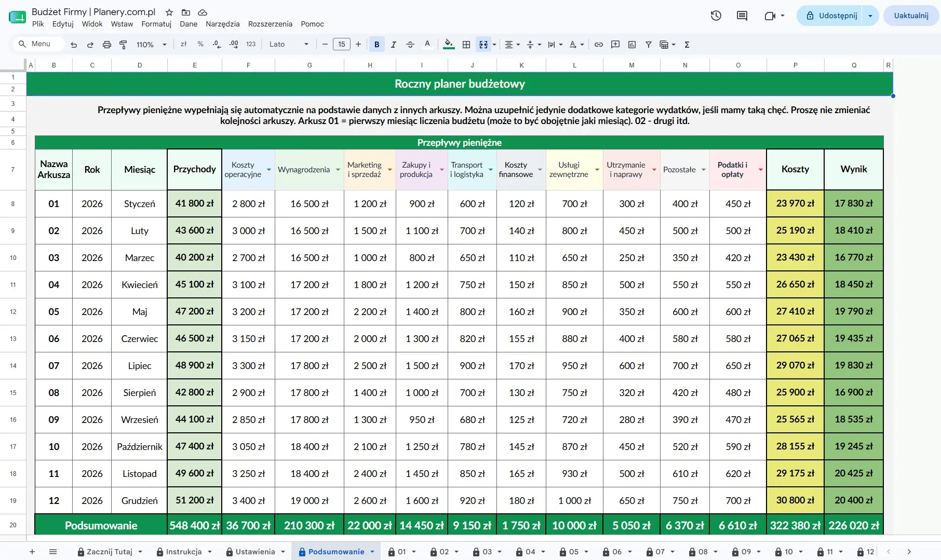Screen dimensions: 941x560
Task: Increase decimal places
Action: 234,45
